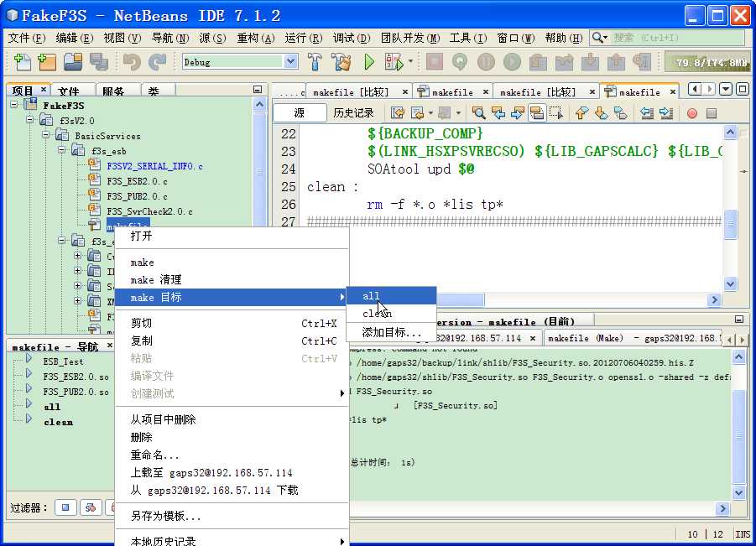Screen dimensions: 756x546
Task: Close the 项目 panel tab
Action: [x=44, y=89]
